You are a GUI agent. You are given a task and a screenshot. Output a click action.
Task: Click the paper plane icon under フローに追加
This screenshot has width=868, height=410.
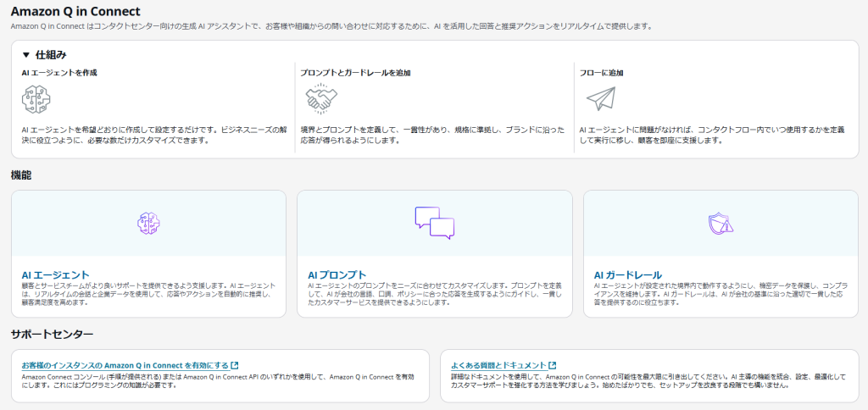point(601,99)
